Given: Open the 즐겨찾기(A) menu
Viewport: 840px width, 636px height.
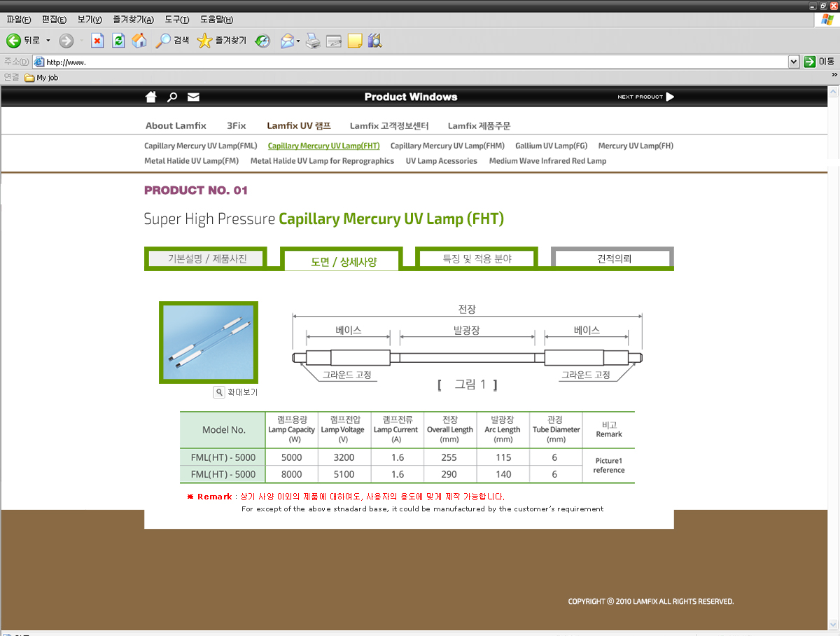Looking at the screenshot, I should pos(134,19).
